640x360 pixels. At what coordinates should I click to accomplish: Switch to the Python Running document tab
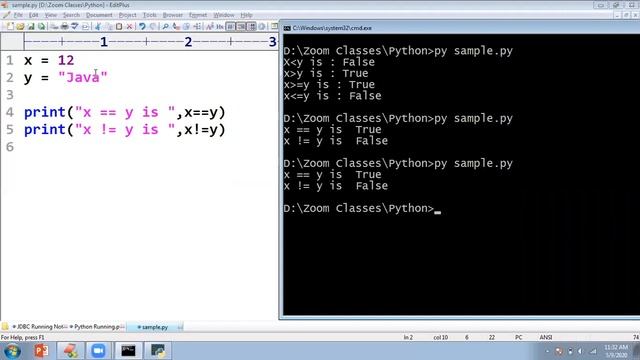(x=97, y=327)
